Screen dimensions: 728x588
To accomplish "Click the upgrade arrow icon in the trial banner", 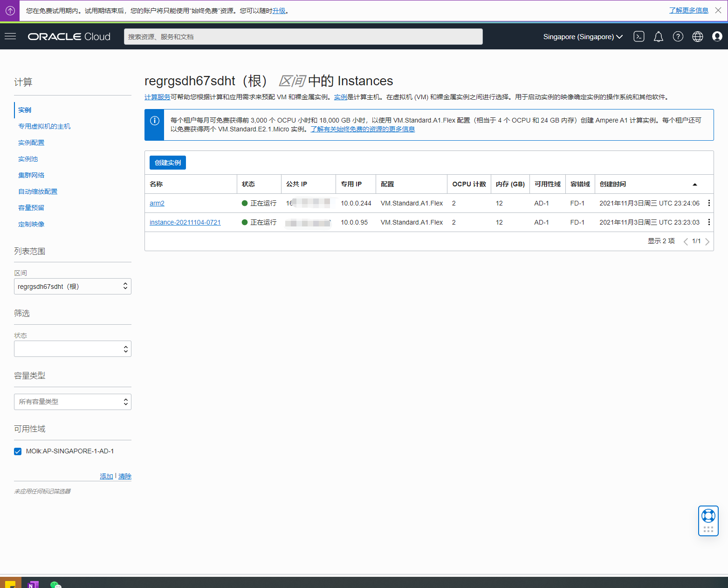I will (x=10, y=10).
